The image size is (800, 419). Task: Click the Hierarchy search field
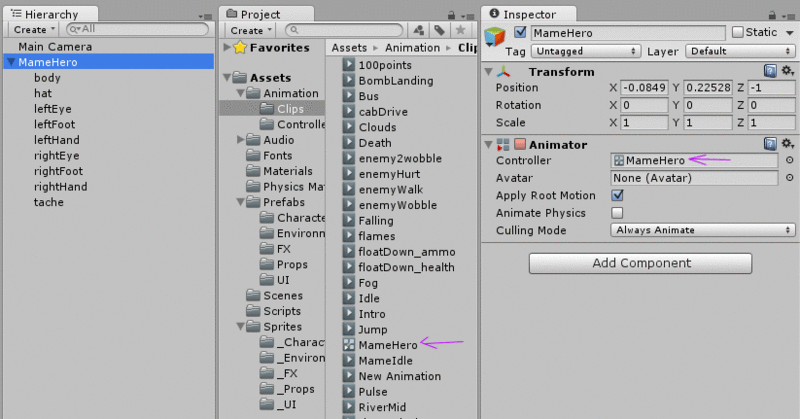point(138,30)
